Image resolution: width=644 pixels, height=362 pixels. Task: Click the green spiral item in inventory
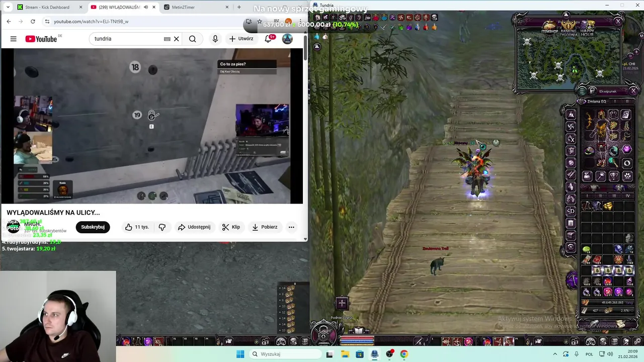click(x=587, y=249)
